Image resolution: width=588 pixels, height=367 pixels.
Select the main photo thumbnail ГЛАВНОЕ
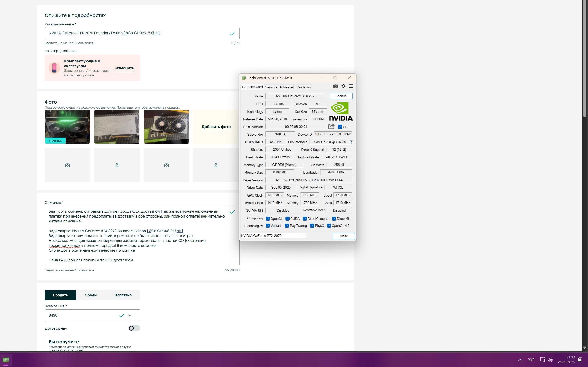click(x=67, y=127)
